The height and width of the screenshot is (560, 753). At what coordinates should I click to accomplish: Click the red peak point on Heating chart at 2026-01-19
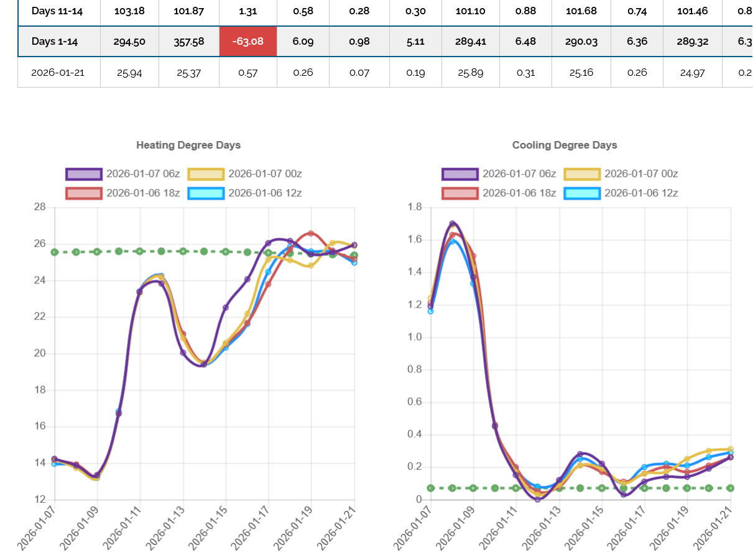tap(311, 234)
